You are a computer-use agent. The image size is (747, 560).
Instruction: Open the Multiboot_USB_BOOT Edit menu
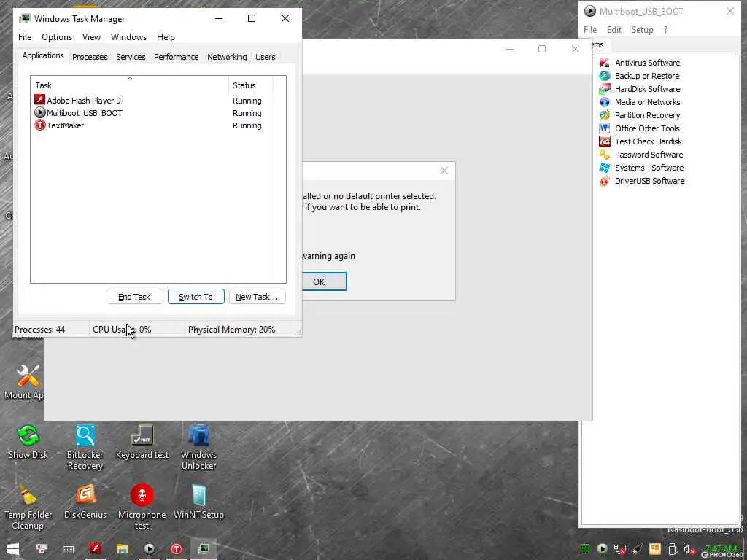pos(614,29)
